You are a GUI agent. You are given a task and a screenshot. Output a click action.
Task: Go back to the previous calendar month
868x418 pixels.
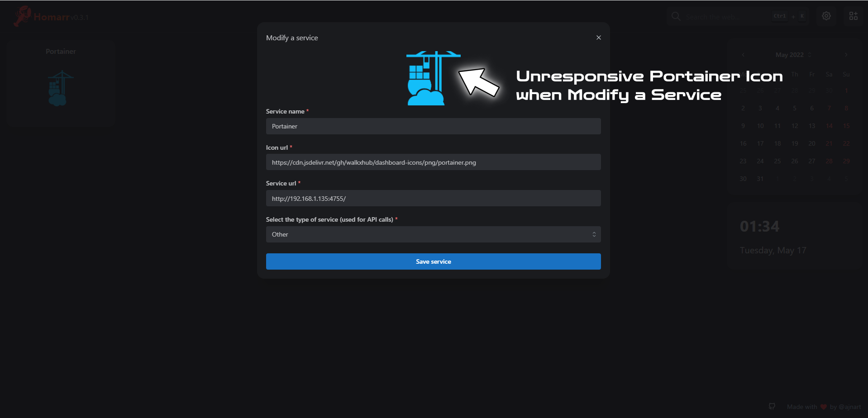tap(743, 55)
